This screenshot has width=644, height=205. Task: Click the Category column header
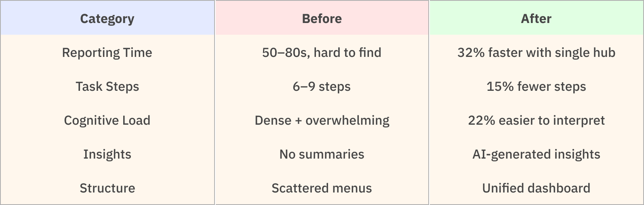(x=107, y=19)
